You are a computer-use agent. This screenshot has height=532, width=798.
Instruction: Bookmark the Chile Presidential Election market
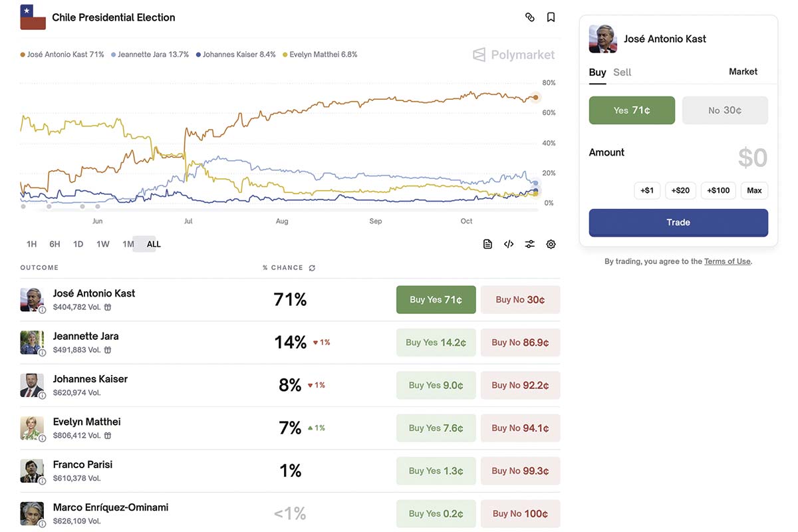click(551, 17)
